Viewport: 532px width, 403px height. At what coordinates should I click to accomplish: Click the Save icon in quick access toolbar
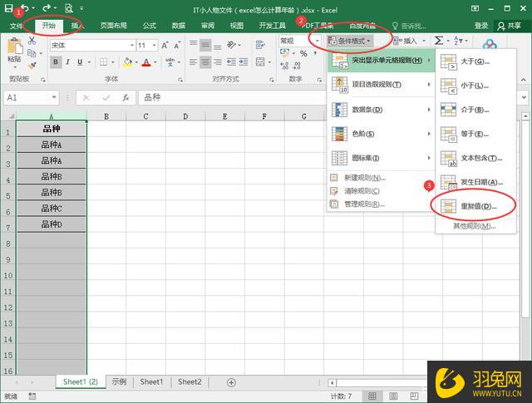8,7
